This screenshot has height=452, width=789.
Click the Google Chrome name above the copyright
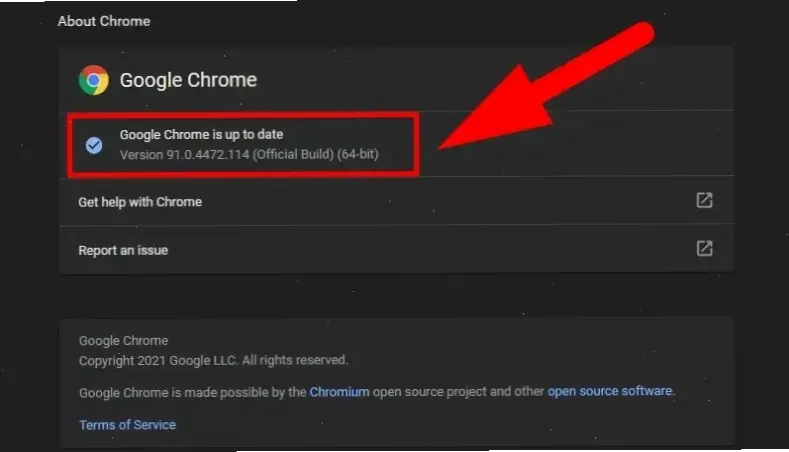(123, 340)
